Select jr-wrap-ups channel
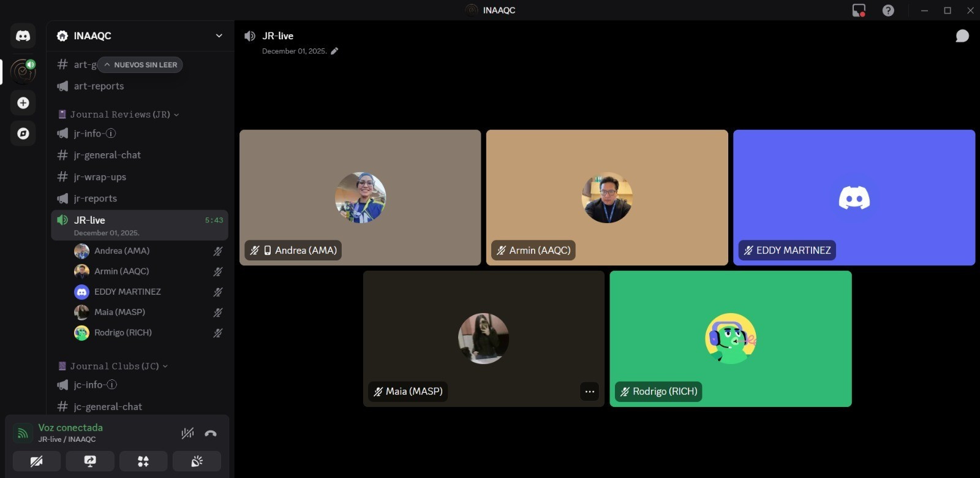 point(100,177)
